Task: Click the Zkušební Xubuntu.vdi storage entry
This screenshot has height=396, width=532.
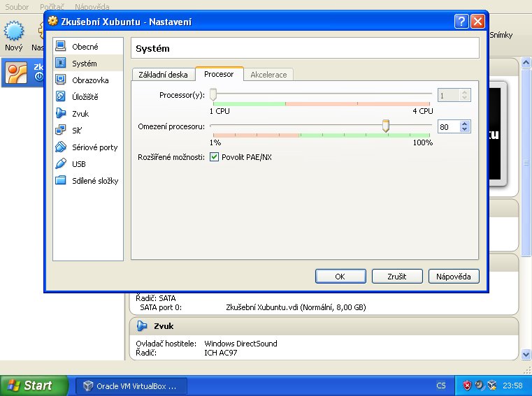Action: pyautogui.click(x=296, y=307)
